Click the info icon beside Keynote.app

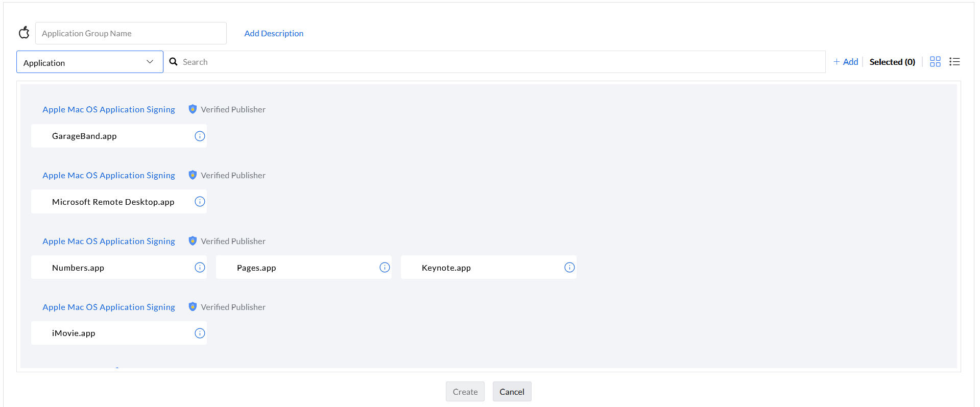pos(569,268)
